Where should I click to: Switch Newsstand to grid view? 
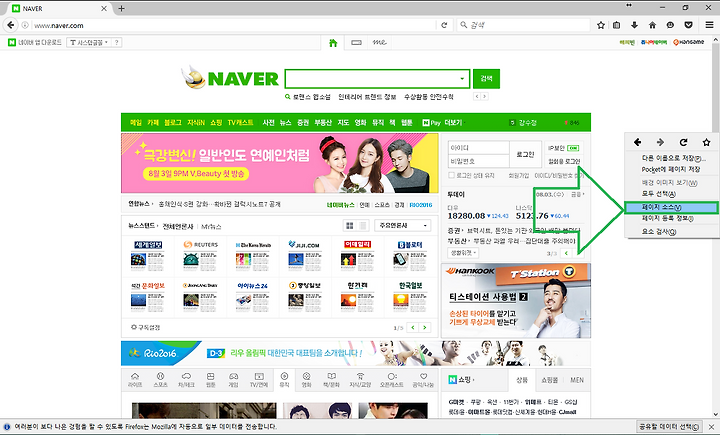pos(350,226)
